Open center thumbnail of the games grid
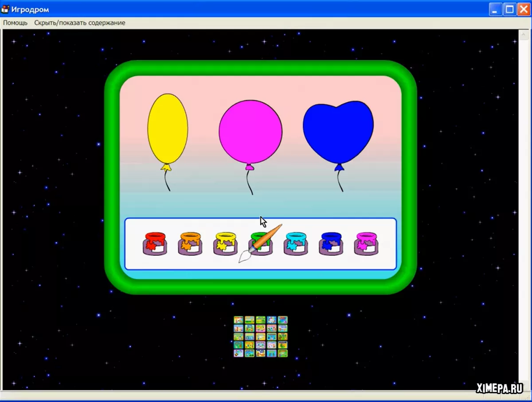Screen dimensions: 532x402 click(261, 336)
